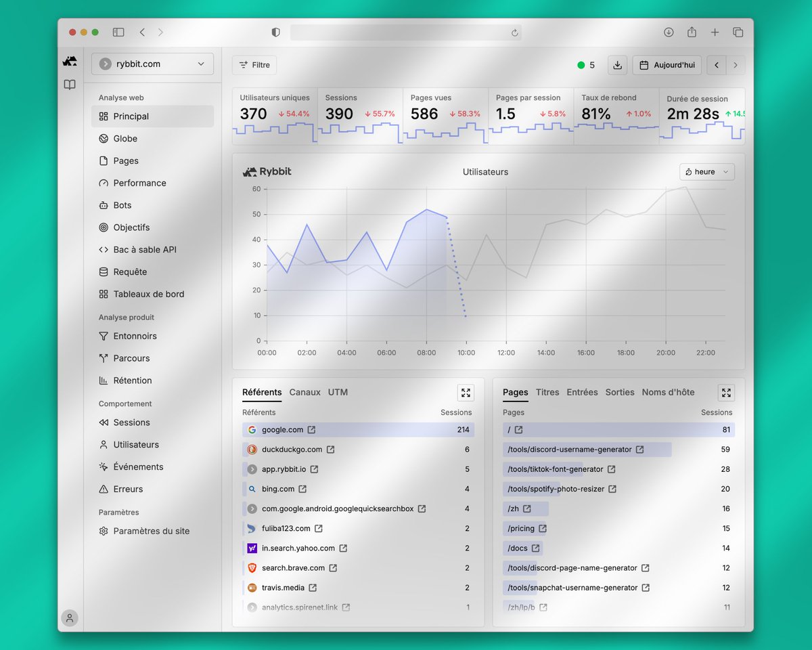Click the travis.media referrer row
The height and width of the screenshot is (650, 812).
click(359, 588)
